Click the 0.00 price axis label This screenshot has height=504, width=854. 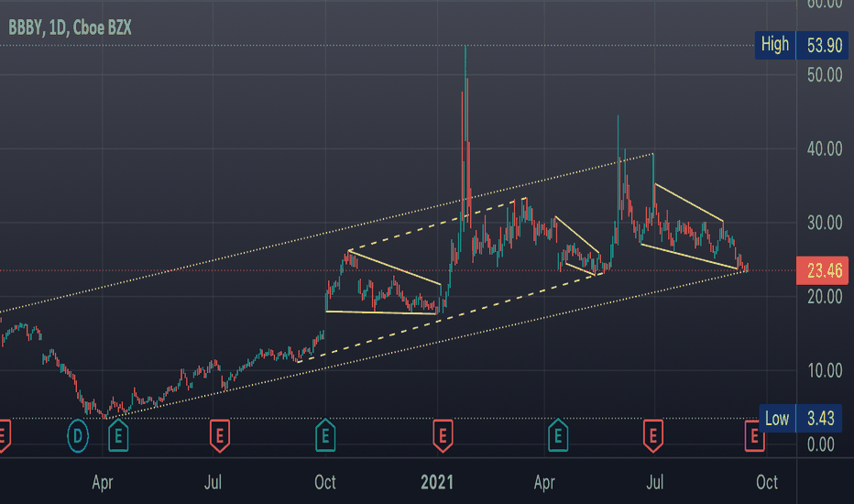pos(821,445)
